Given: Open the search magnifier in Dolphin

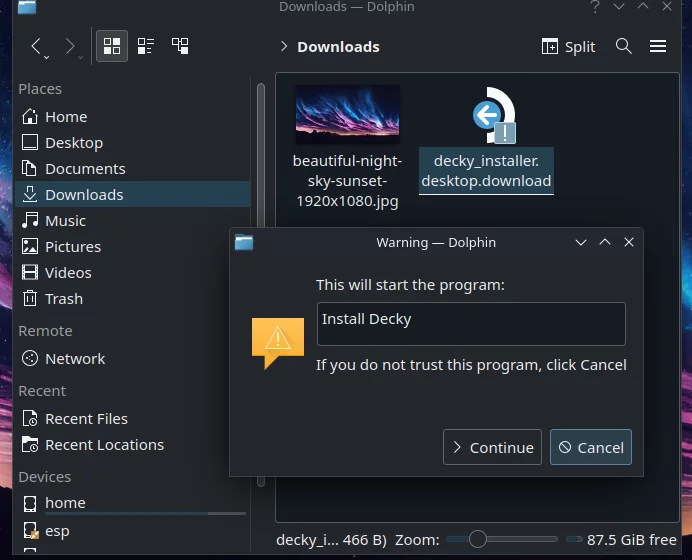Looking at the screenshot, I should (x=624, y=46).
